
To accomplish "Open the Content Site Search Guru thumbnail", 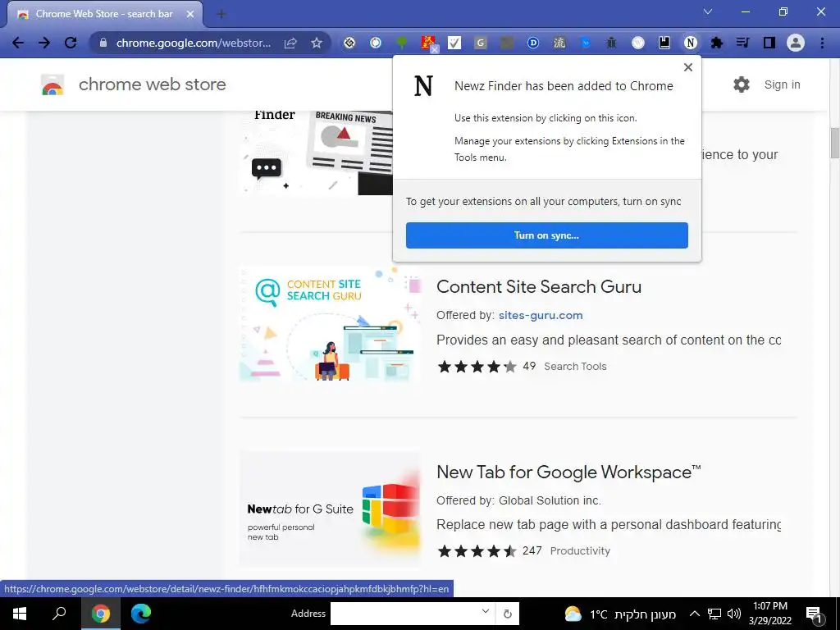I will tap(330, 324).
